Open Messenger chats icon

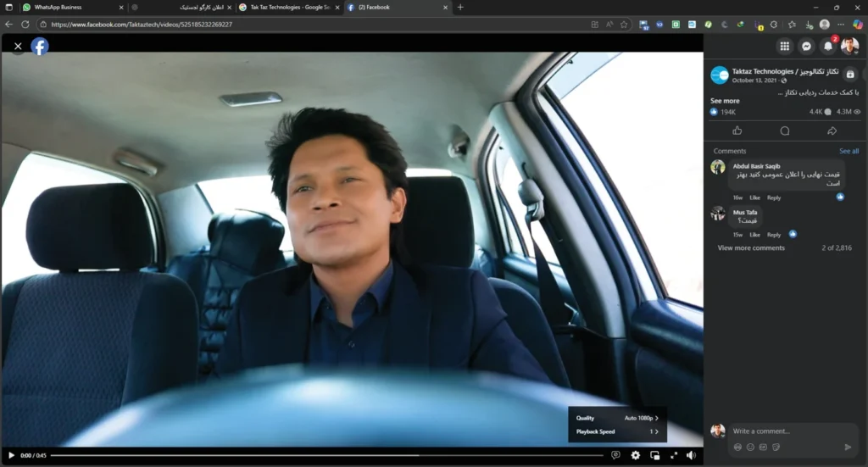pyautogui.click(x=806, y=47)
